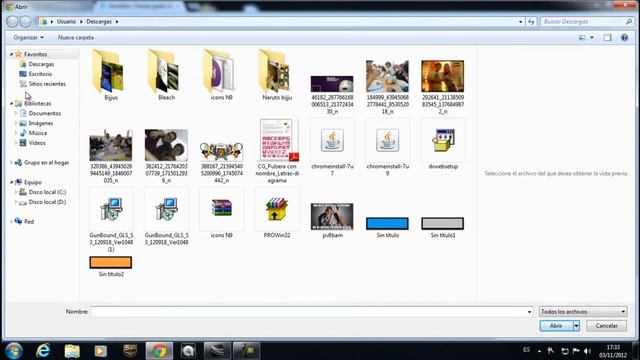Refresh the Descargas folder view

pyautogui.click(x=531, y=22)
